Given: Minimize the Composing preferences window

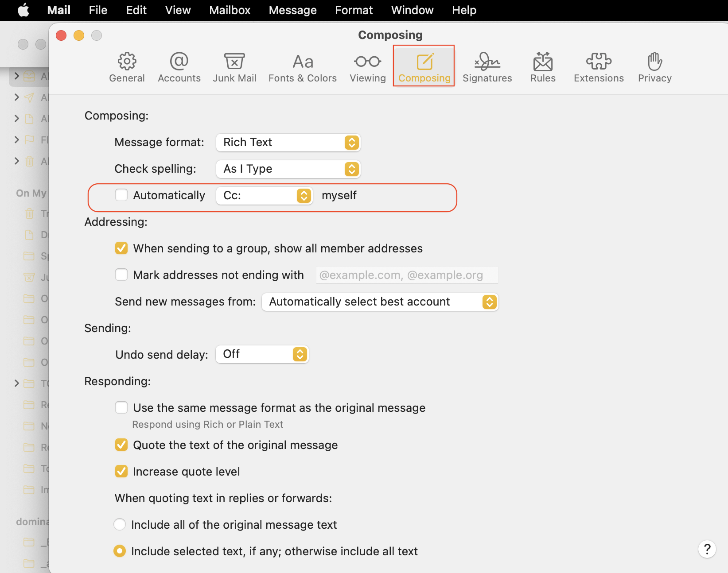Looking at the screenshot, I should [79, 35].
